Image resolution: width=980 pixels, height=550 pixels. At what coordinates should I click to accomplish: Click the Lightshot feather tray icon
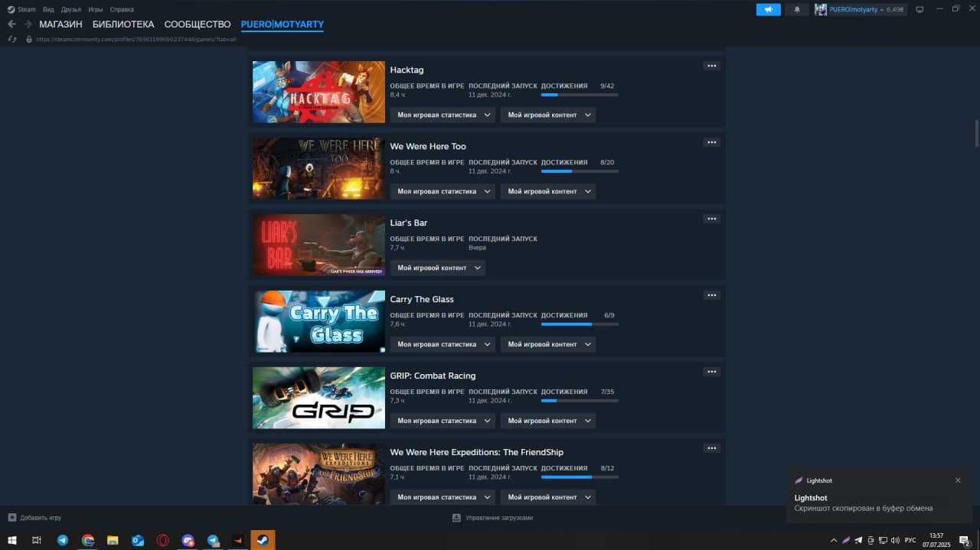(x=846, y=540)
